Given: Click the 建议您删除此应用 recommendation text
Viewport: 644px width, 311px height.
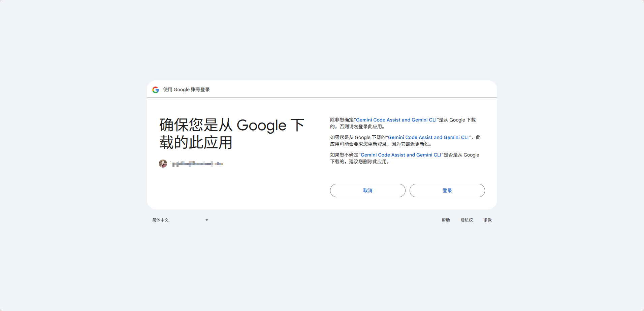Looking at the screenshot, I should [369, 162].
